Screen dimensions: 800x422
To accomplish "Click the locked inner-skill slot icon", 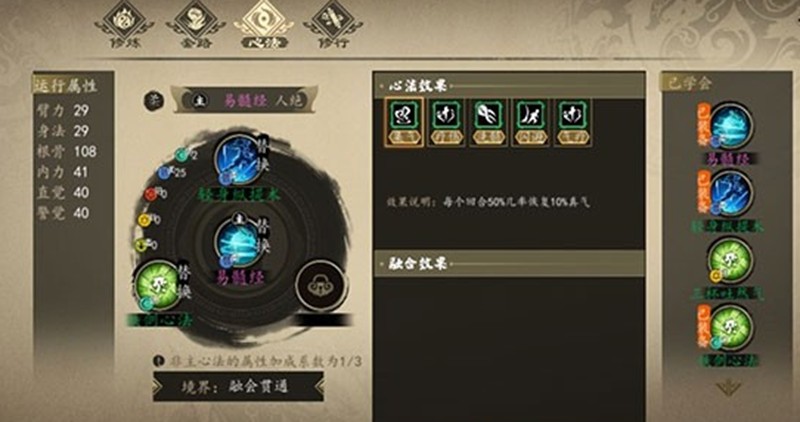I will coord(321,286).
